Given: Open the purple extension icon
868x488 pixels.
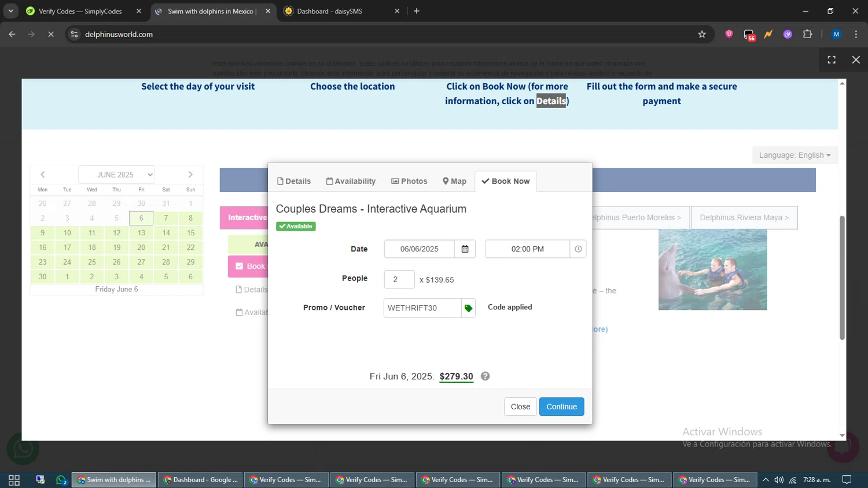Looking at the screenshot, I should [788, 34].
